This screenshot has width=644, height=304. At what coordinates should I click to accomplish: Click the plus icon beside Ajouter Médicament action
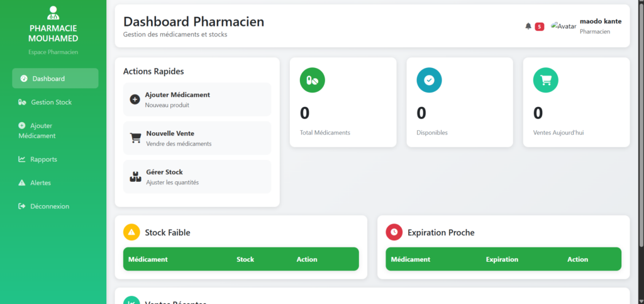point(135,99)
